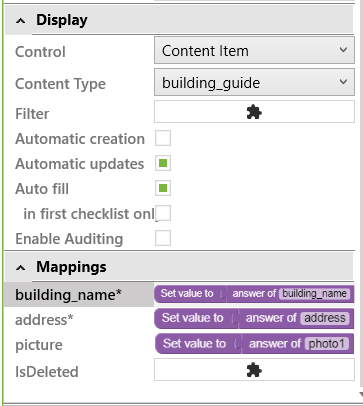
Task: Click the Enable Auditing label
Action: [x=69, y=239]
